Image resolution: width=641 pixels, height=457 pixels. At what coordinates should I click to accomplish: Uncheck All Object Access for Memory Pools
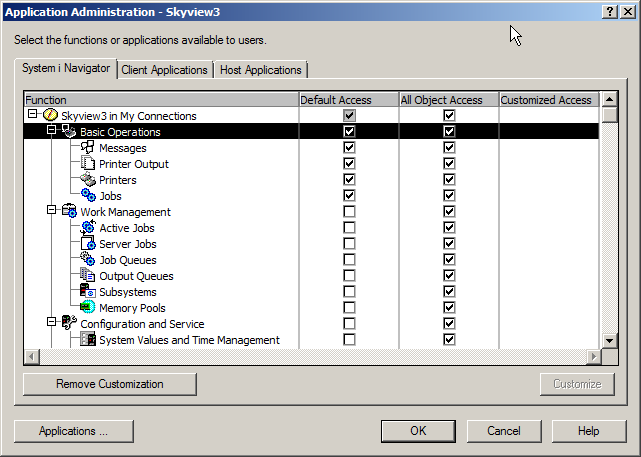point(449,307)
